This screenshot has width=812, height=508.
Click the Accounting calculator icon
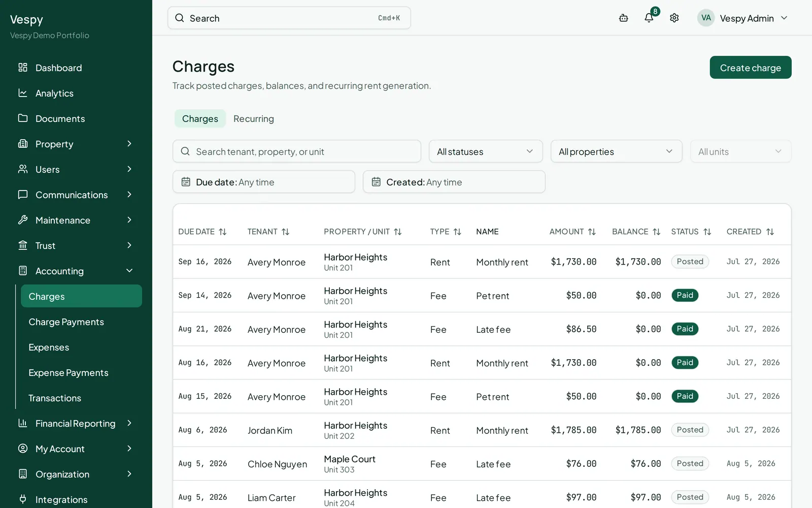click(23, 271)
